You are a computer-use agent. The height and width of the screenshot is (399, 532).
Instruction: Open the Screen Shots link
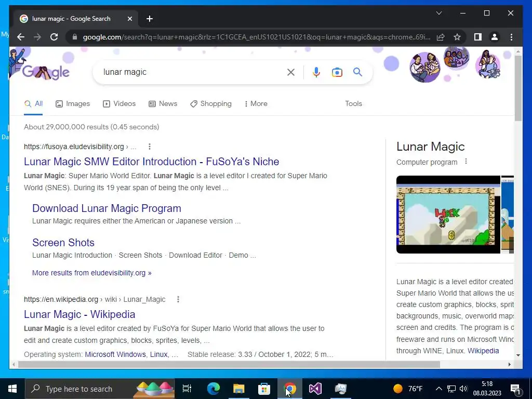63,243
